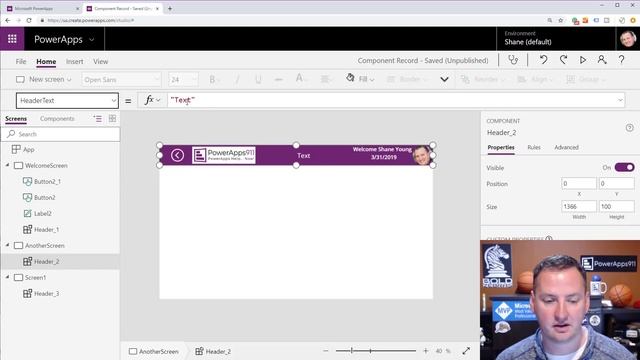This screenshot has height=360, width=640.
Task: Select the App item in tree
Action: tap(29, 149)
